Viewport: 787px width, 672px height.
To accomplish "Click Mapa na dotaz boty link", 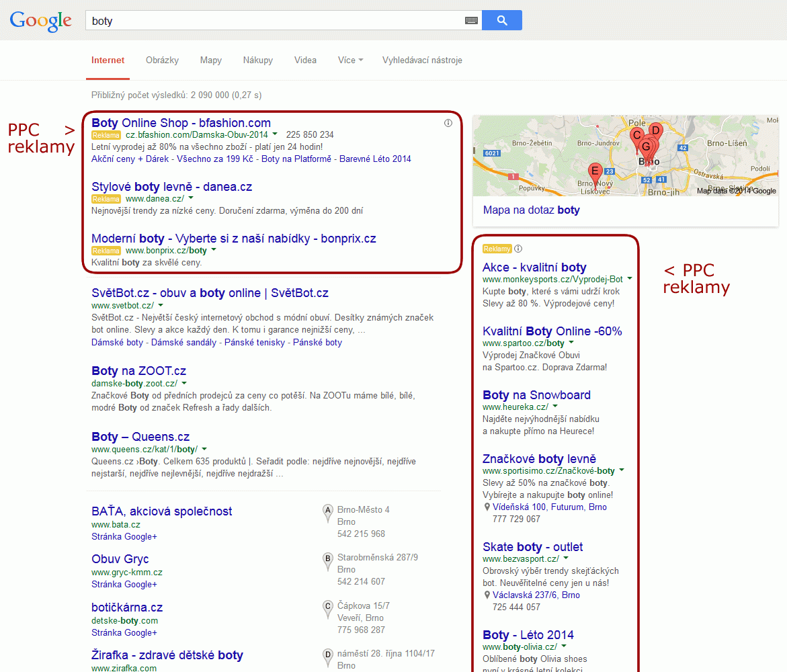I will 531,210.
